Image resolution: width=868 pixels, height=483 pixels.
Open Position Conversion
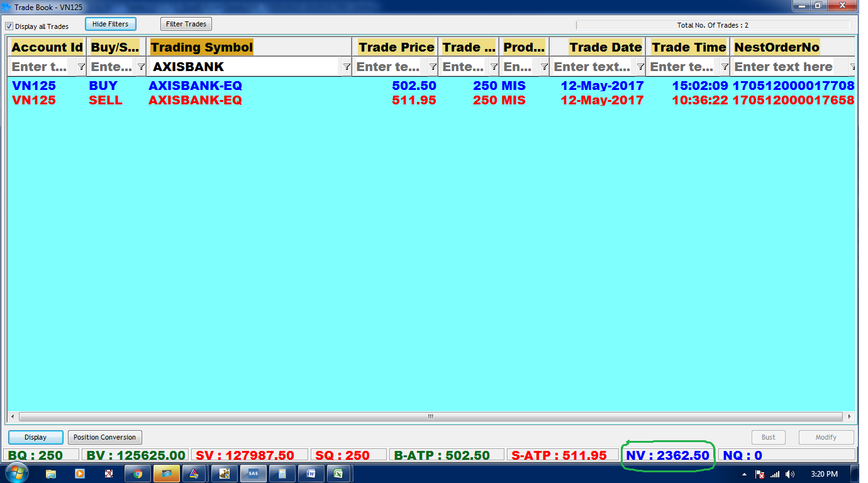[x=104, y=437]
